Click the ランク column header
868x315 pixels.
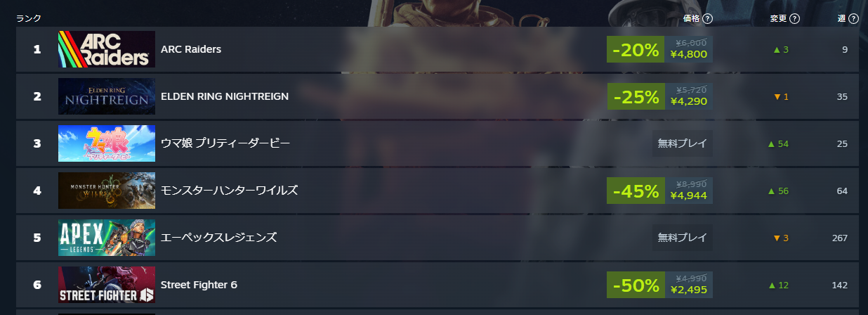pyautogui.click(x=29, y=19)
